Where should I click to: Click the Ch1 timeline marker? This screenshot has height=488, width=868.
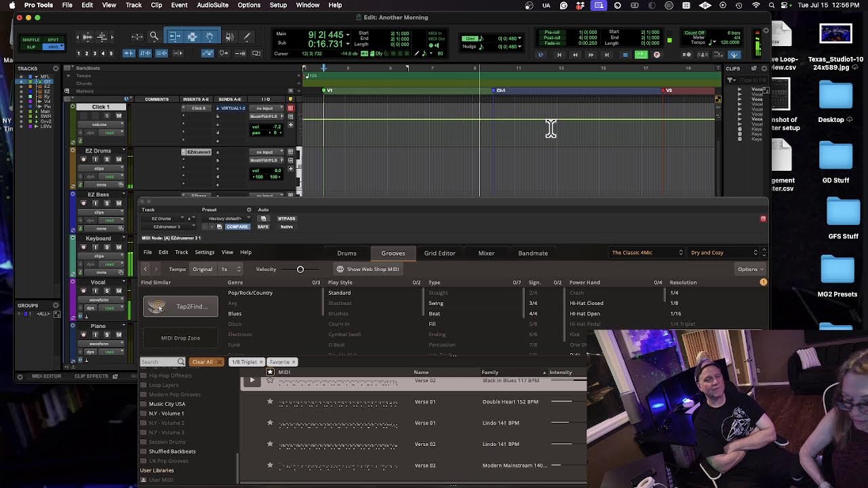498,90
